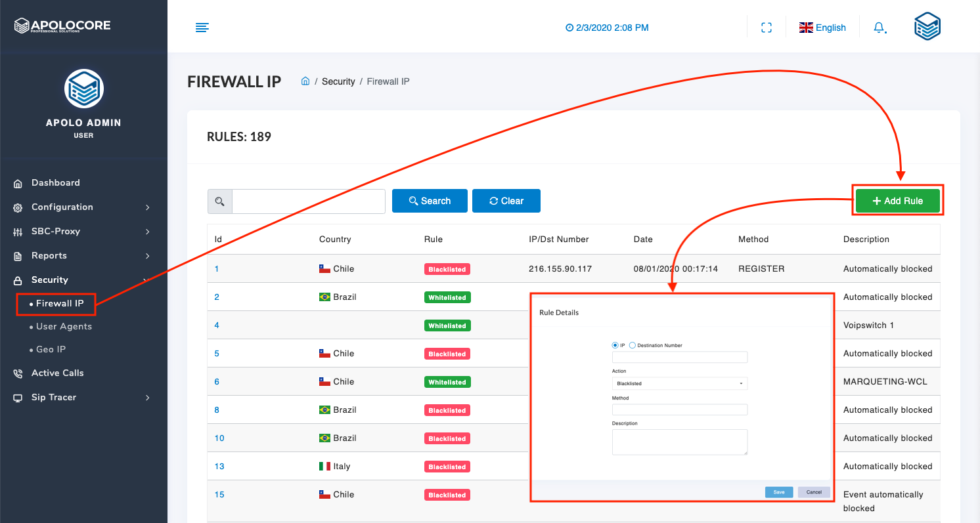Screen dimensions: 980x523
Task: Click the magnifier icon beside search field
Action: (219, 201)
